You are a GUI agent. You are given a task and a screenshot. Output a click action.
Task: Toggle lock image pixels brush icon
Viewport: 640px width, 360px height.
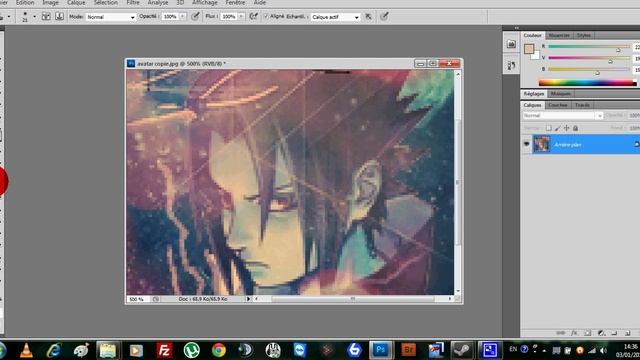(x=558, y=128)
